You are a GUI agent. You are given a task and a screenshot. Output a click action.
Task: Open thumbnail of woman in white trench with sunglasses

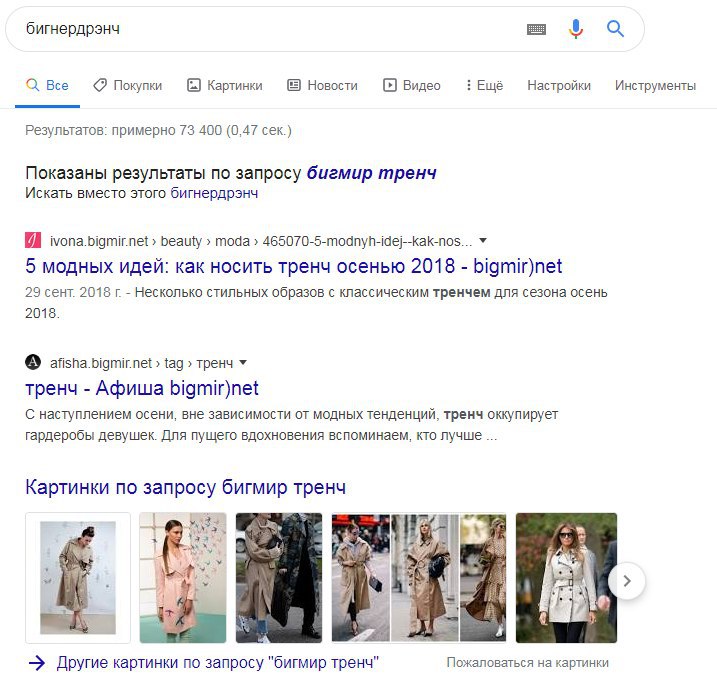(566, 578)
